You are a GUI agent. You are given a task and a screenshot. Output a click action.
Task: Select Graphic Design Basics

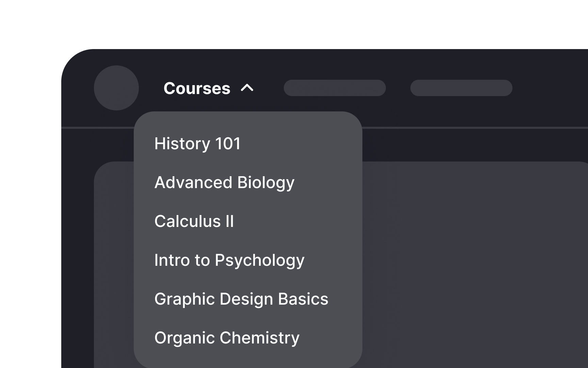click(x=241, y=299)
